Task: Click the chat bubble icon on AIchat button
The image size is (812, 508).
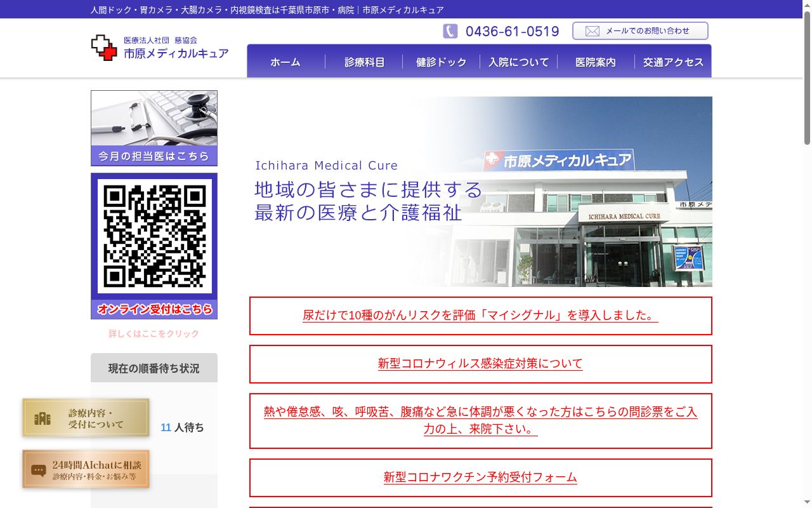Action: point(39,471)
